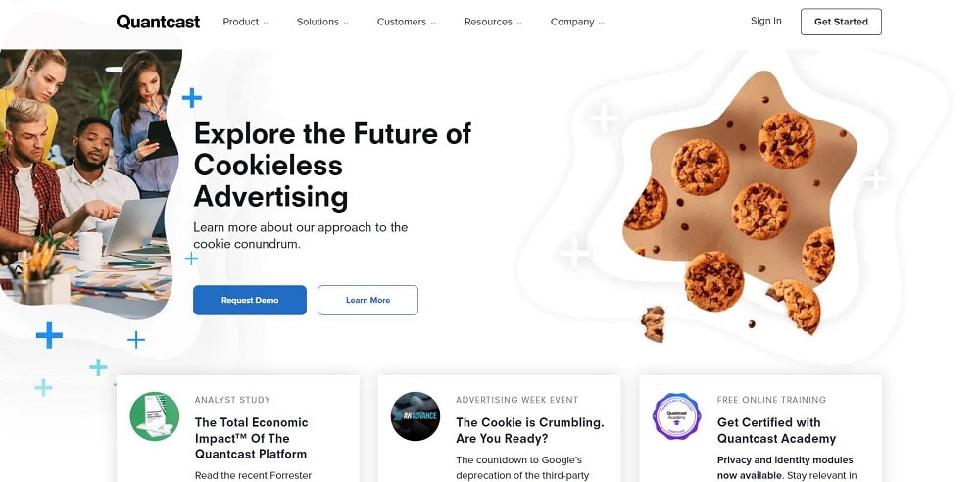The width and height of the screenshot is (980, 482).
Task: Open the Resources menu
Action: coord(493,22)
